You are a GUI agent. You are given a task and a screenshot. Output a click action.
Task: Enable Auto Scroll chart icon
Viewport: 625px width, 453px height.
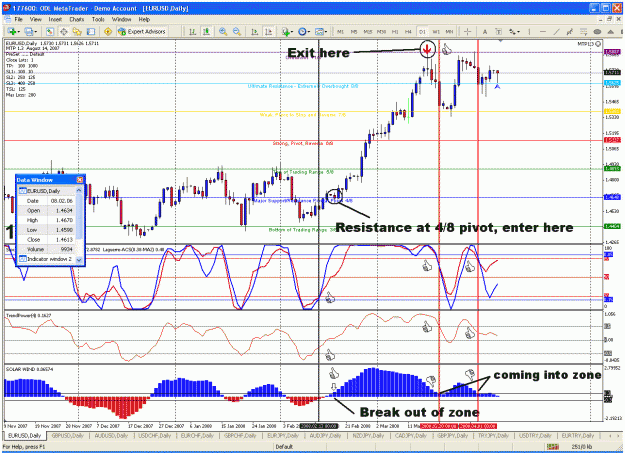coord(254,32)
